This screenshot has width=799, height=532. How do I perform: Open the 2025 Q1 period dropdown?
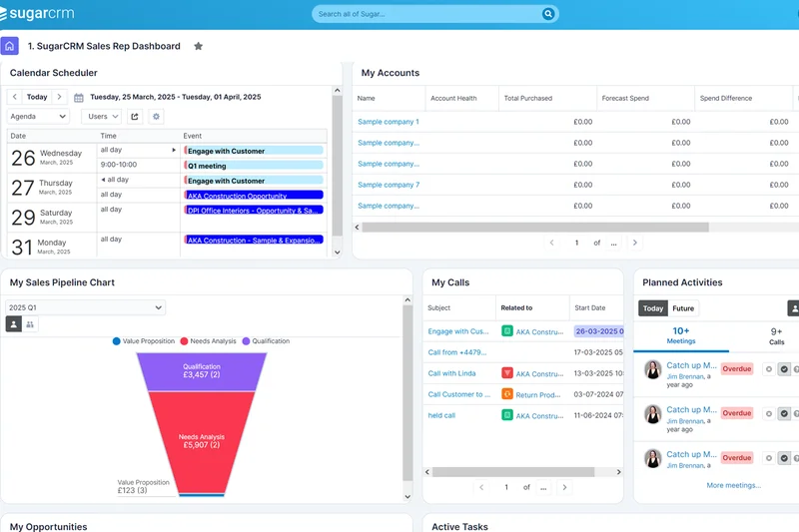(85, 307)
